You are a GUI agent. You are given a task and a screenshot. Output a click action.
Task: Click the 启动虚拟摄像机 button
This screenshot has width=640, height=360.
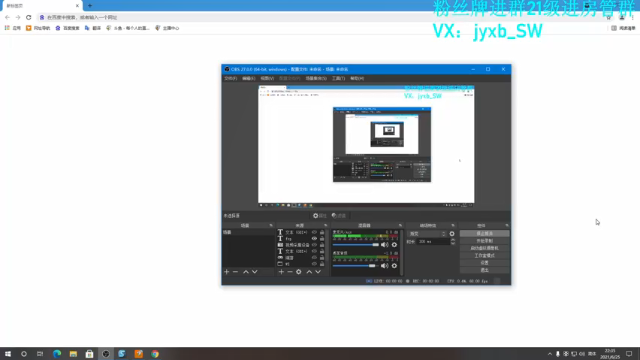tap(484, 248)
